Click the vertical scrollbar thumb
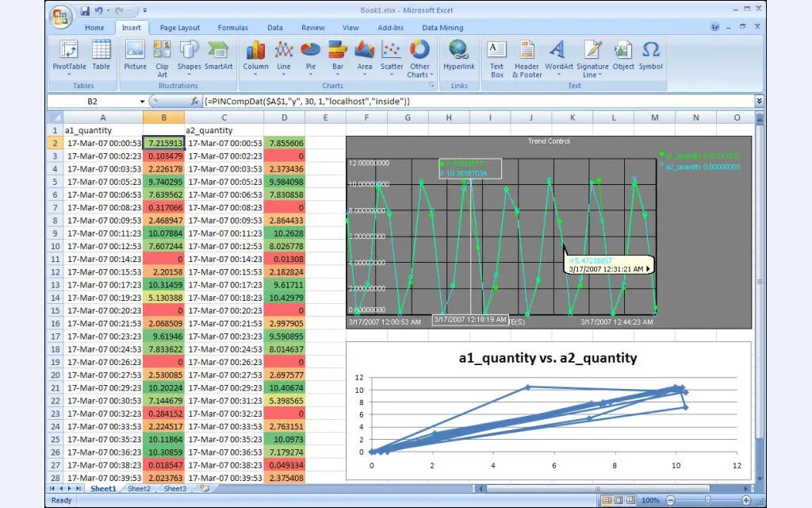Viewport: 812px width, 508px height. [760, 283]
